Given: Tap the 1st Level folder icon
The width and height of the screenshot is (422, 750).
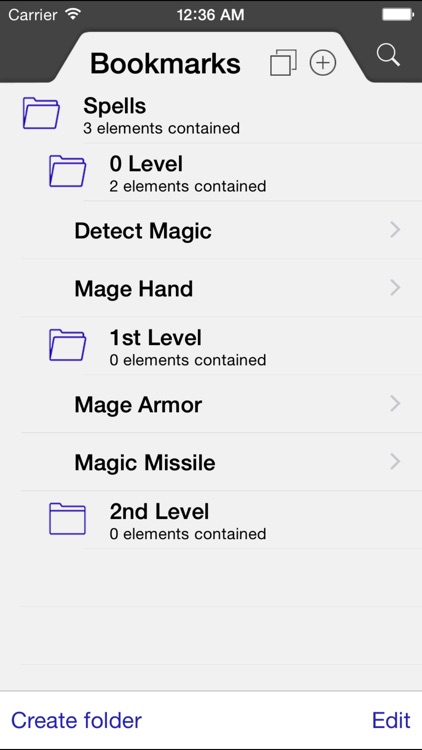Looking at the screenshot, I should pyautogui.click(x=67, y=344).
